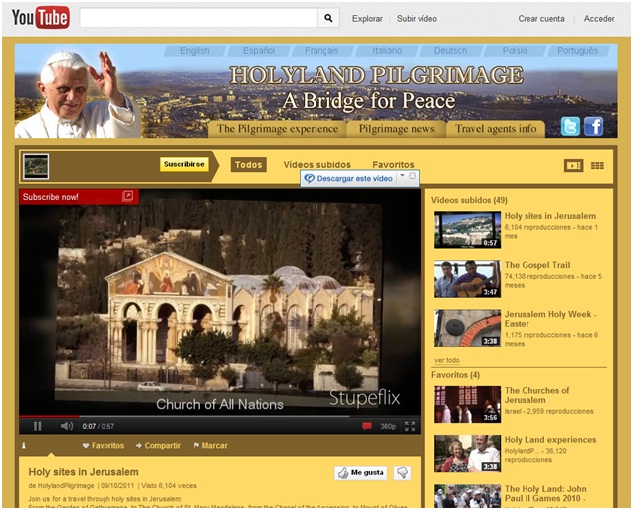Click Subir vídeo link
The height and width of the screenshot is (510, 636).
pyautogui.click(x=417, y=19)
